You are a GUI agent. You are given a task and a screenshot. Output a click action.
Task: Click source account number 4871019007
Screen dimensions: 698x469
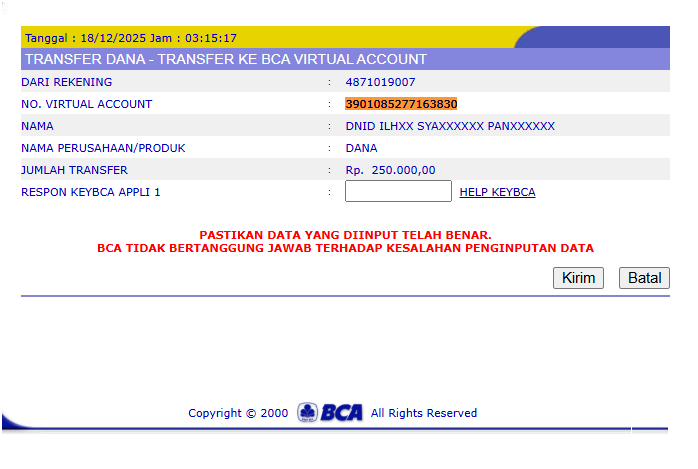(381, 82)
